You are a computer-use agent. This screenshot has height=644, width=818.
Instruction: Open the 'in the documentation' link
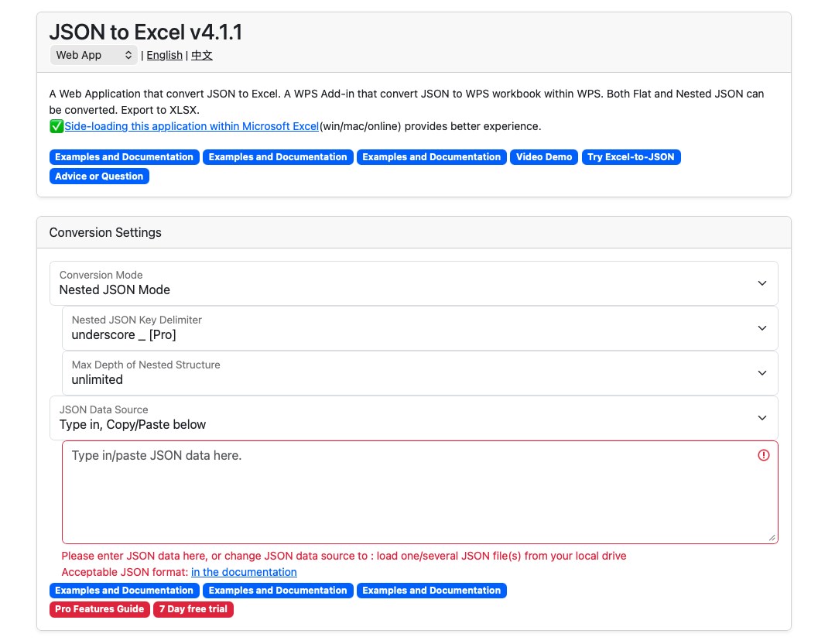tap(244, 572)
